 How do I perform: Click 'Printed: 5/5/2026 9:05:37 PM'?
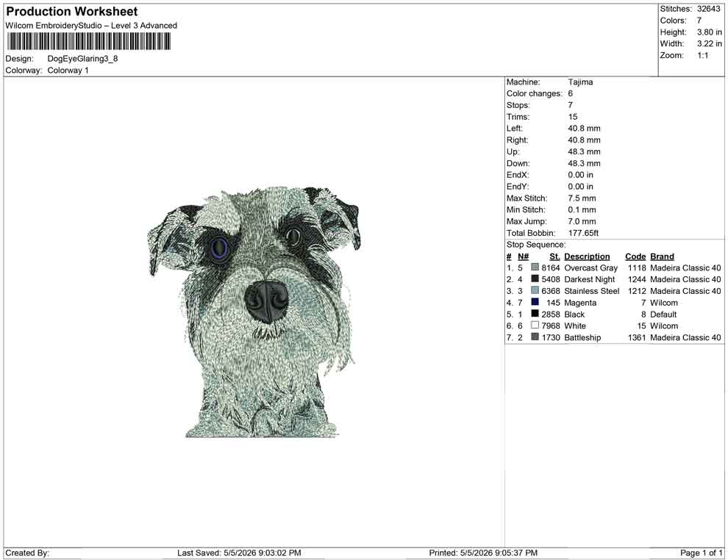tap(483, 553)
